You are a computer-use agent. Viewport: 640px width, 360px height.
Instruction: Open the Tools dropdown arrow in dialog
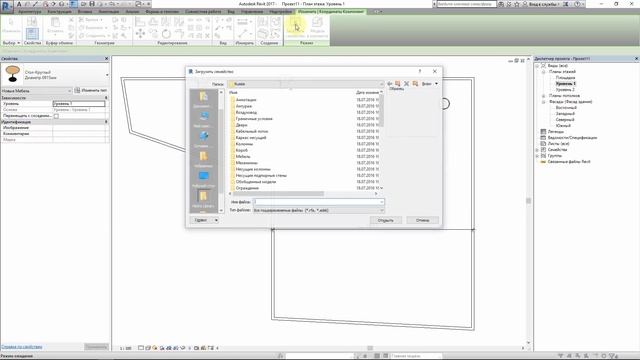(216, 220)
